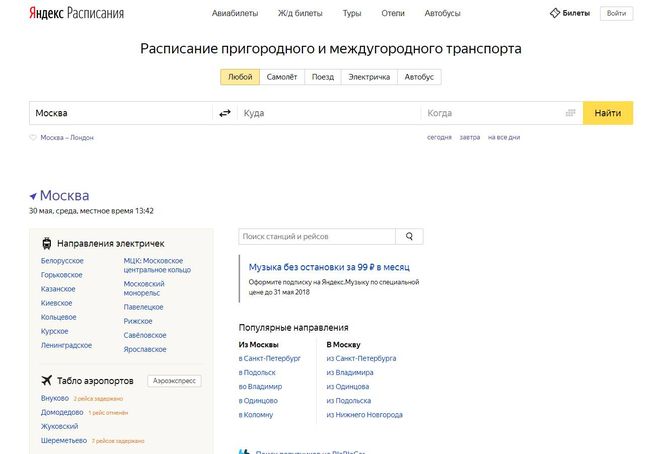Open the Автобусы menu item
The height and width of the screenshot is (454, 670).
[x=443, y=13]
